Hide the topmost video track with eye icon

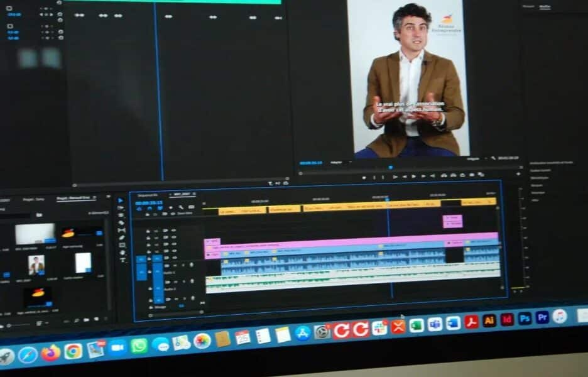173,231
